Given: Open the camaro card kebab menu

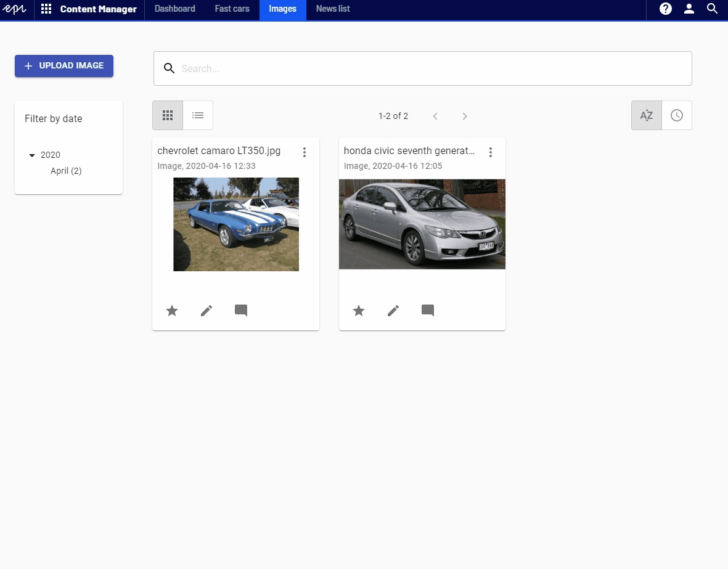Looking at the screenshot, I should click(x=305, y=152).
